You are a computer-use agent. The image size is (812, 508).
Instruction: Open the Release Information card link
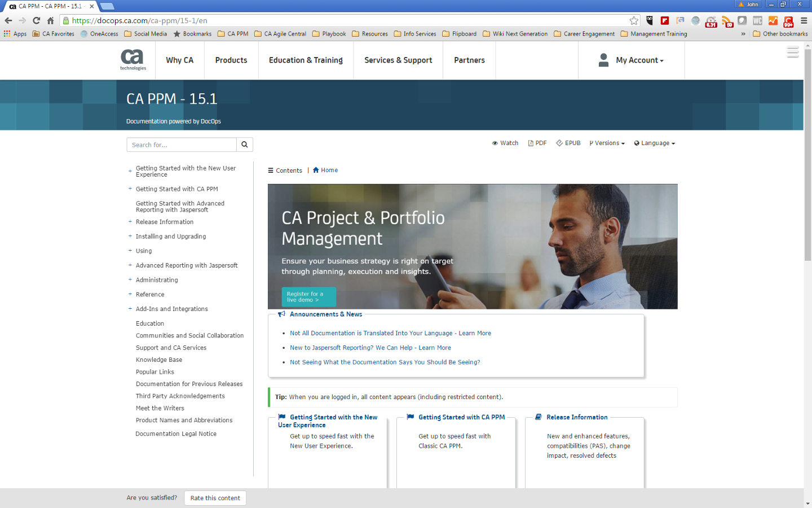[577, 417]
